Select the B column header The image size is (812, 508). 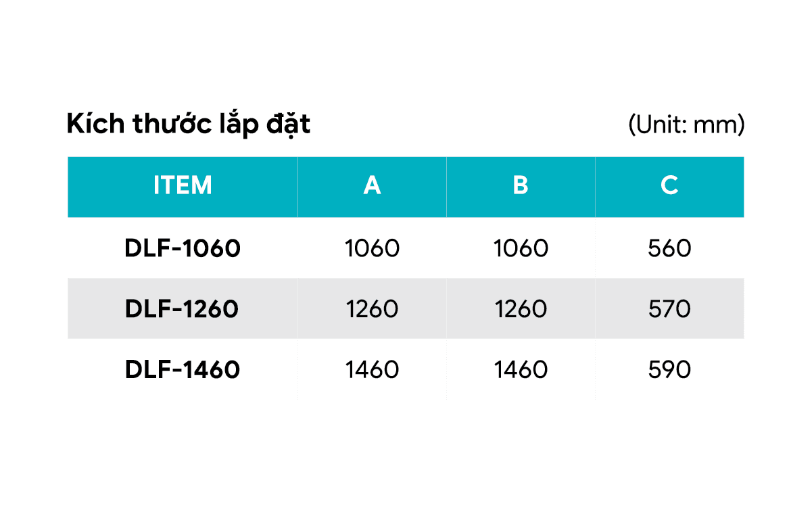point(521,185)
